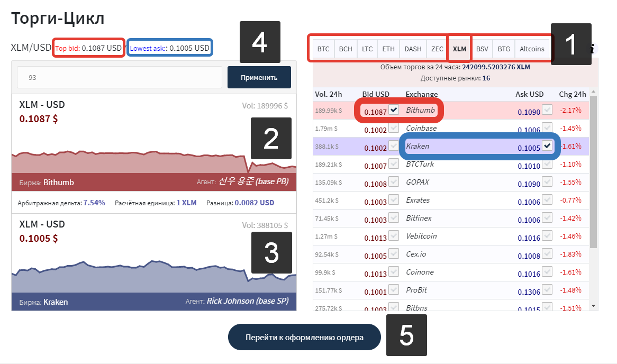
Task: Click the exchange table scrollbar thumb
Action: [593, 171]
